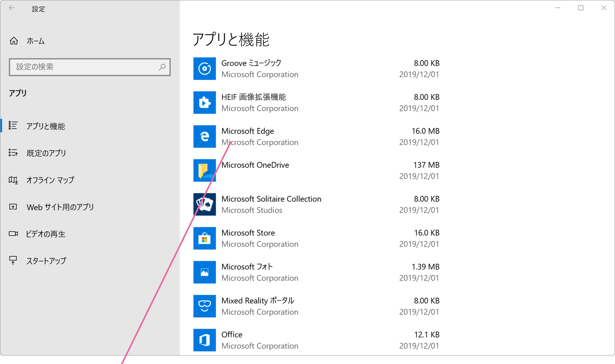Click the 137 MB size of OneDrive
The width and height of the screenshot is (615, 364).
[x=426, y=165]
